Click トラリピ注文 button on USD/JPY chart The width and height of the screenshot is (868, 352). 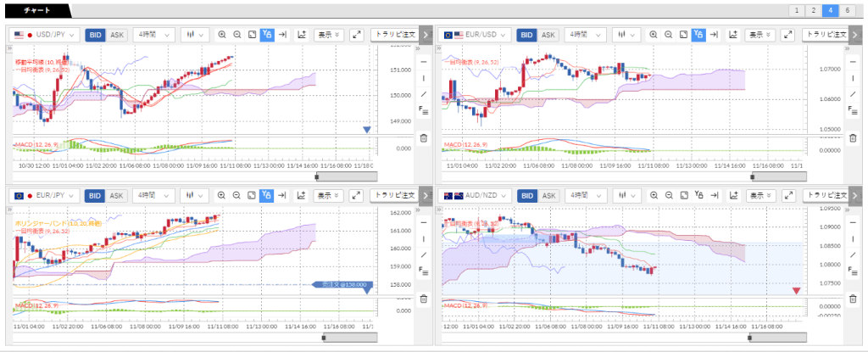pyautogui.click(x=397, y=35)
